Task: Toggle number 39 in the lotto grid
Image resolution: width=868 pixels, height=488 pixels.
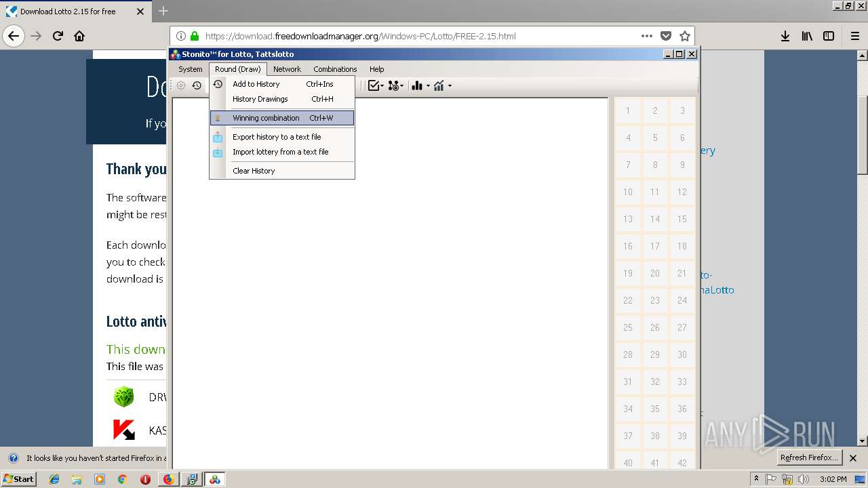Action: [x=682, y=436]
